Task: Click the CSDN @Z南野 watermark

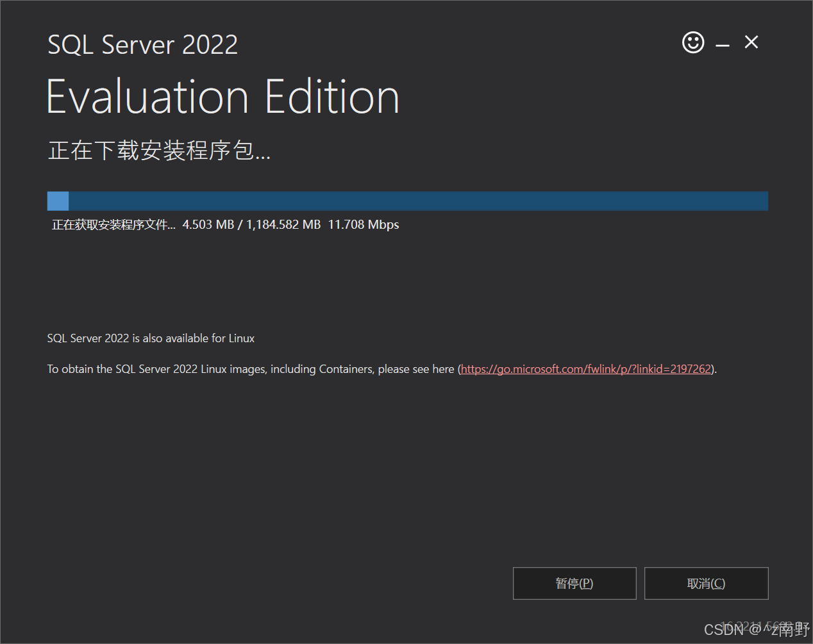Action: pyautogui.click(x=757, y=629)
